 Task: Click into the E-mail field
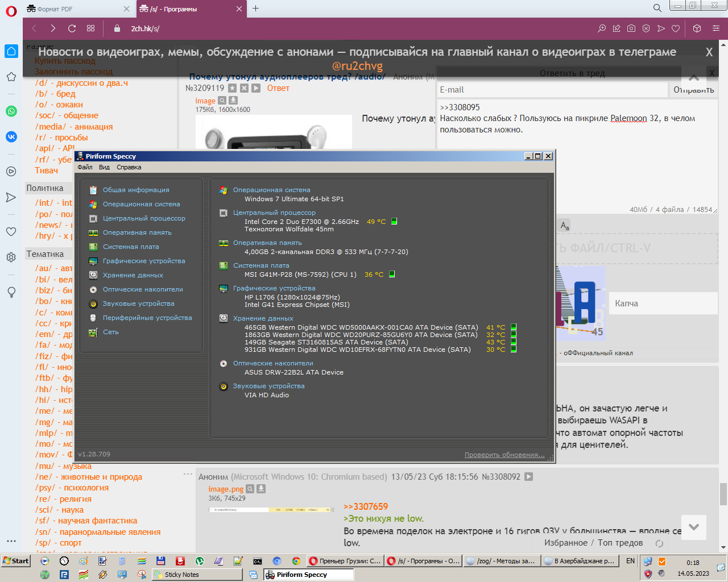[x=552, y=90]
